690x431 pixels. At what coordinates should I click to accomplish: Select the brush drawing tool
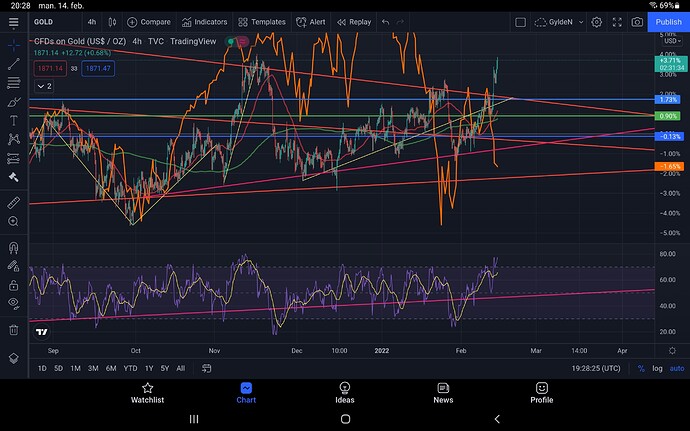pos(14,102)
